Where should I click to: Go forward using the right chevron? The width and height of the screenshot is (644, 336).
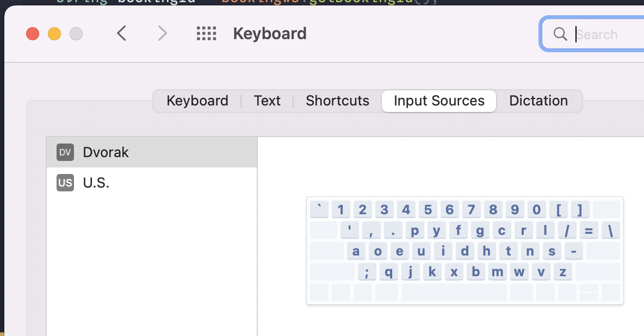(x=163, y=33)
